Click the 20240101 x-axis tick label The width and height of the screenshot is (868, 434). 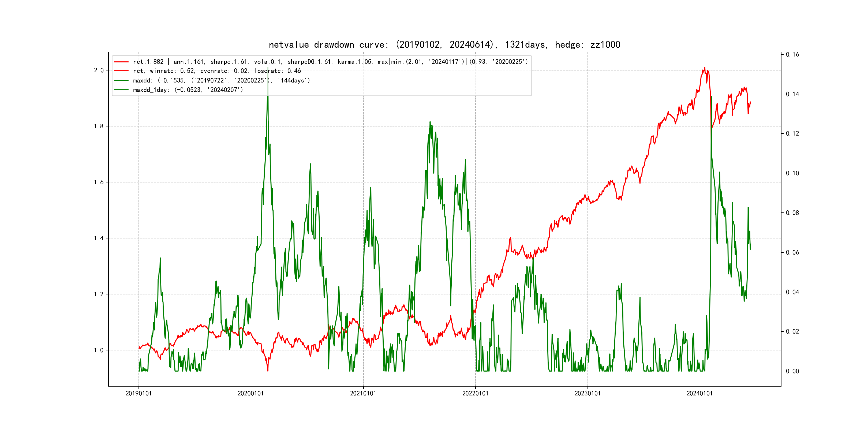(x=699, y=394)
